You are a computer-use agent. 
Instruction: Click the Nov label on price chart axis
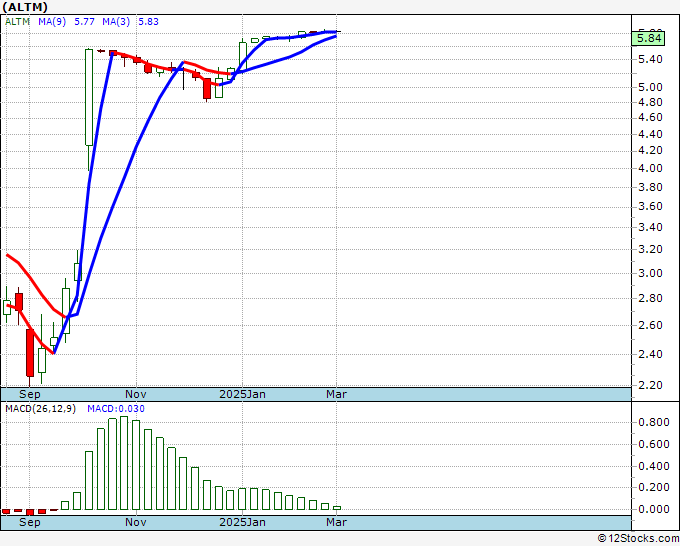tap(136, 394)
